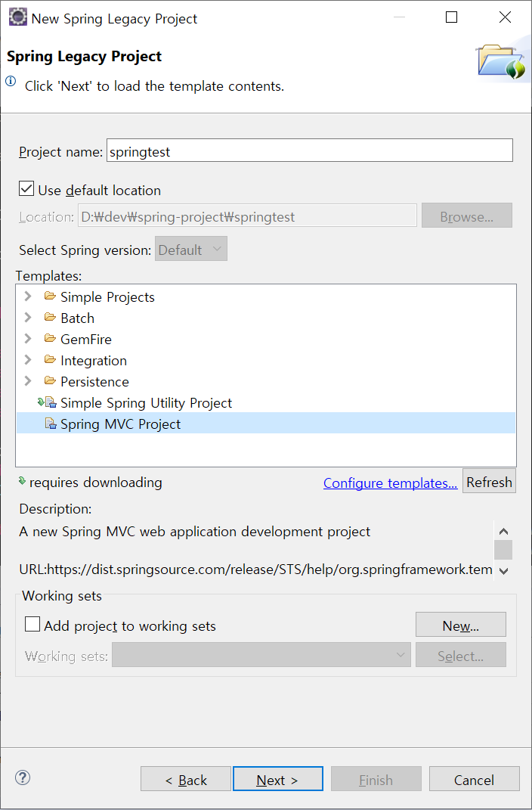Select Simple Spring Utility Project template
Screen dimensions: 532x810
[146, 402]
